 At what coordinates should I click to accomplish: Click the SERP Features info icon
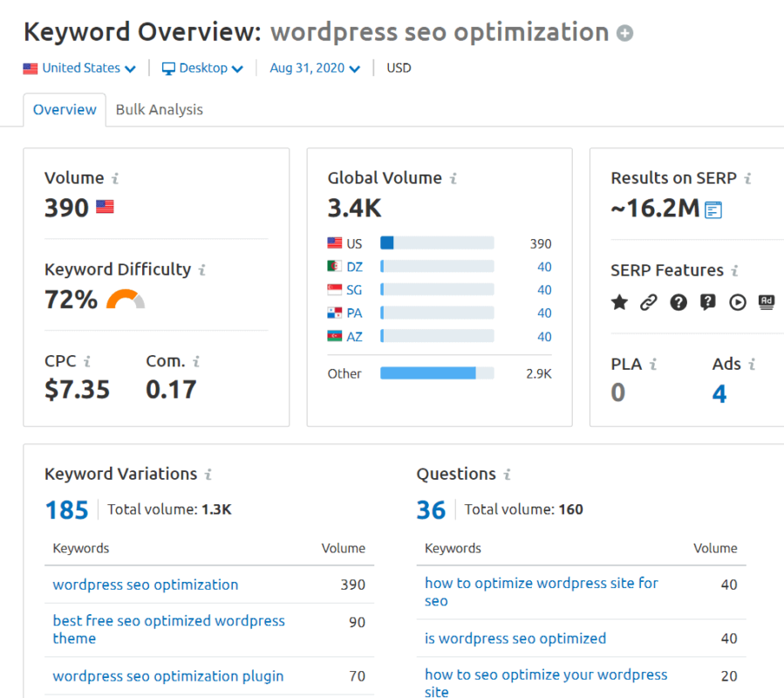click(734, 270)
